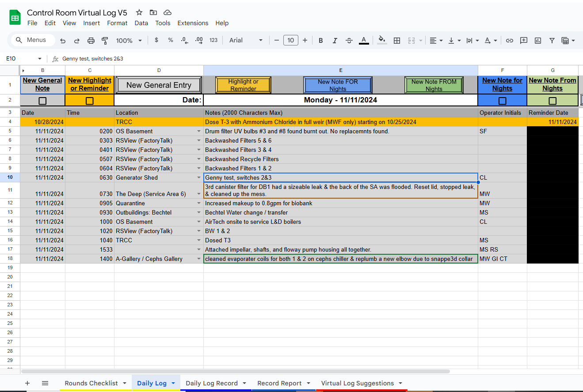Open Rounds Checklist tab options arrow
This screenshot has height=392, width=583.
125,383
